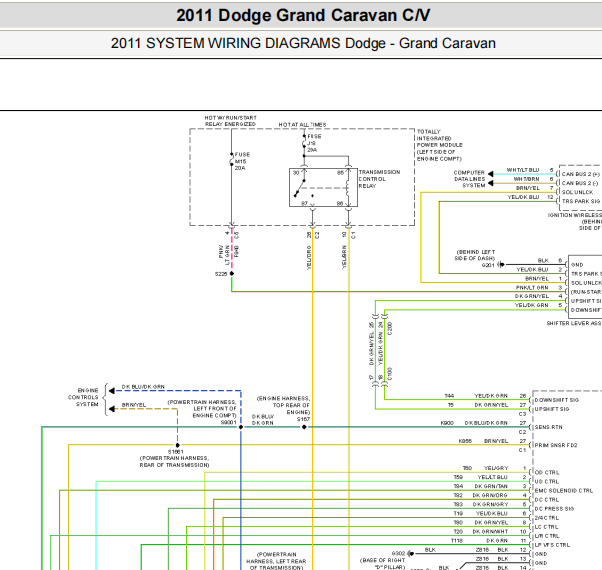Image resolution: width=602 pixels, height=570 pixels.
Task: Click the 'T118' circuit label
Action: (457, 541)
